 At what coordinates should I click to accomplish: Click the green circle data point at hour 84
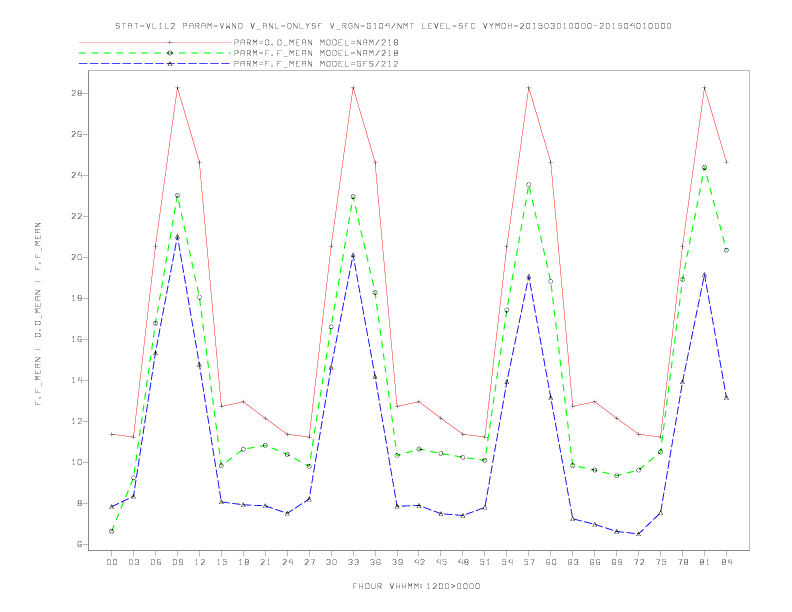coord(726,250)
